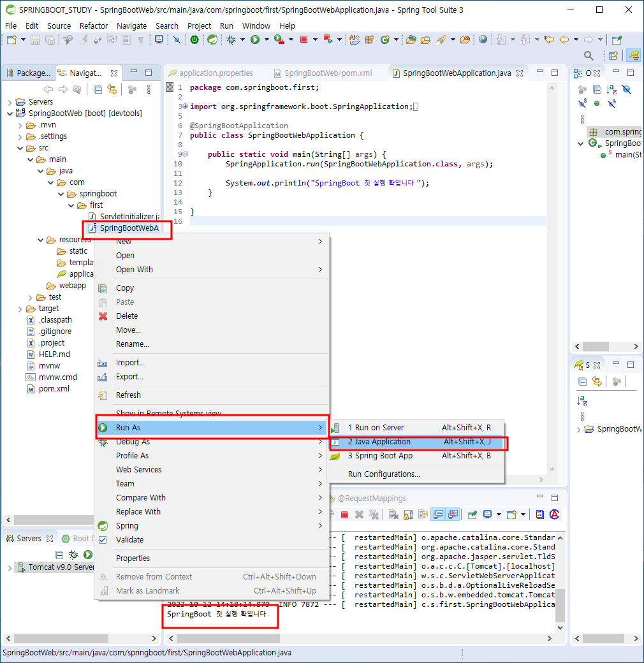Open the Spring perspective icon at top right
The height and width of the screenshot is (663, 644).
click(x=633, y=55)
